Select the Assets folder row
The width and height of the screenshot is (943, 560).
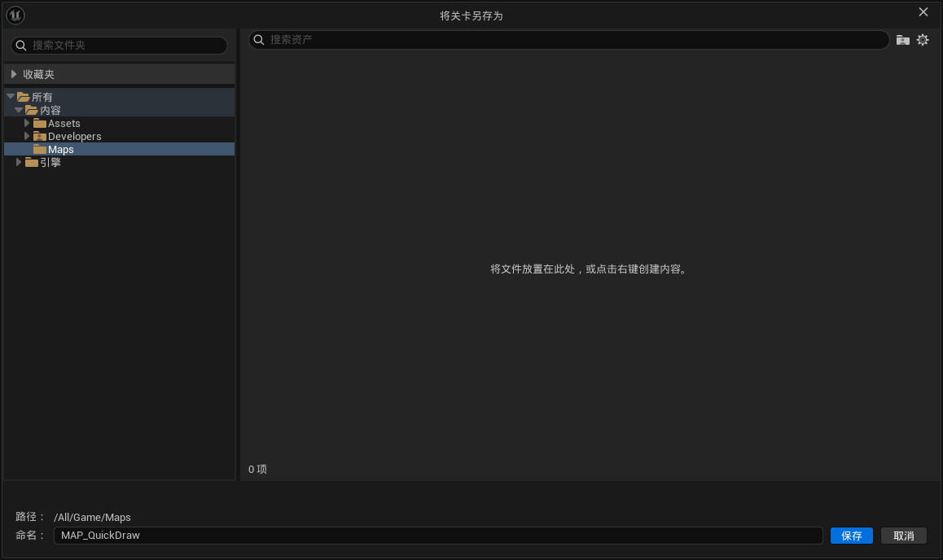pos(119,123)
